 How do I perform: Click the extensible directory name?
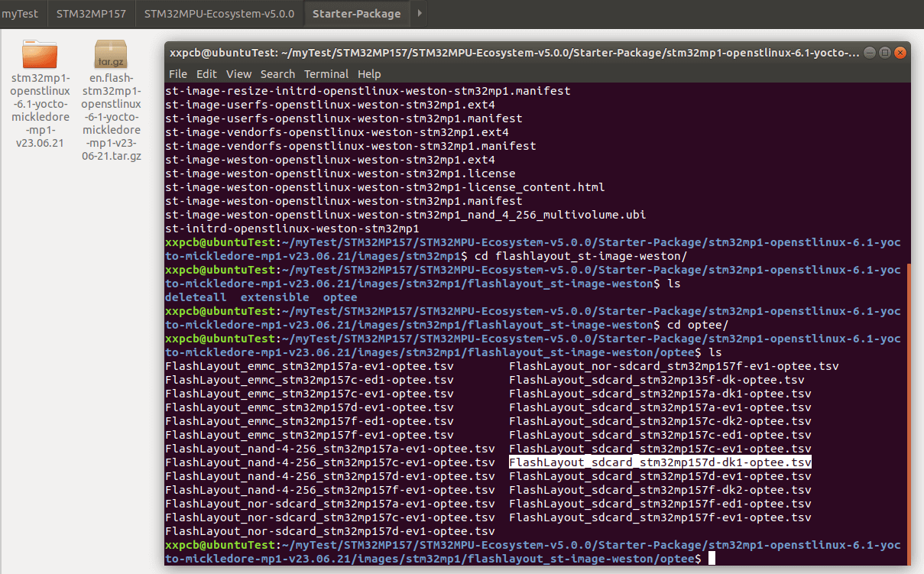pos(275,297)
